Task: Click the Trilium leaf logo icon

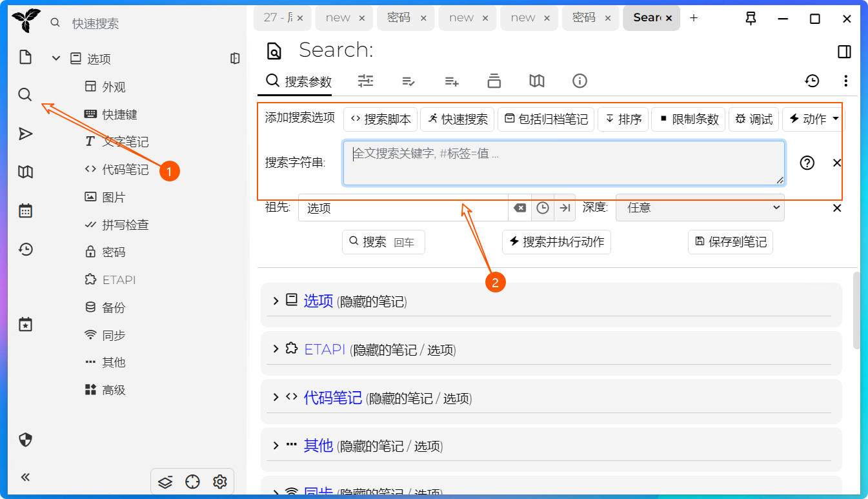Action: [x=25, y=21]
